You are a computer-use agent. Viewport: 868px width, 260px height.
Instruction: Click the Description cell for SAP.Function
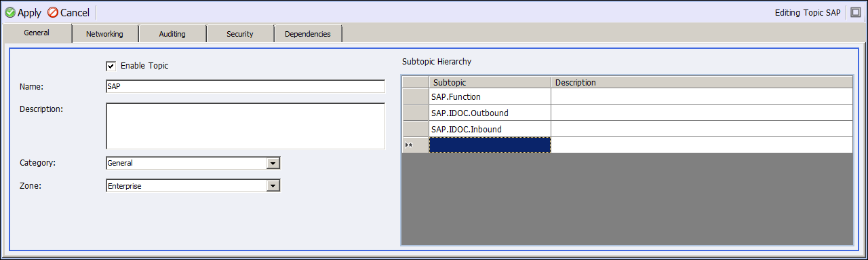(702, 96)
